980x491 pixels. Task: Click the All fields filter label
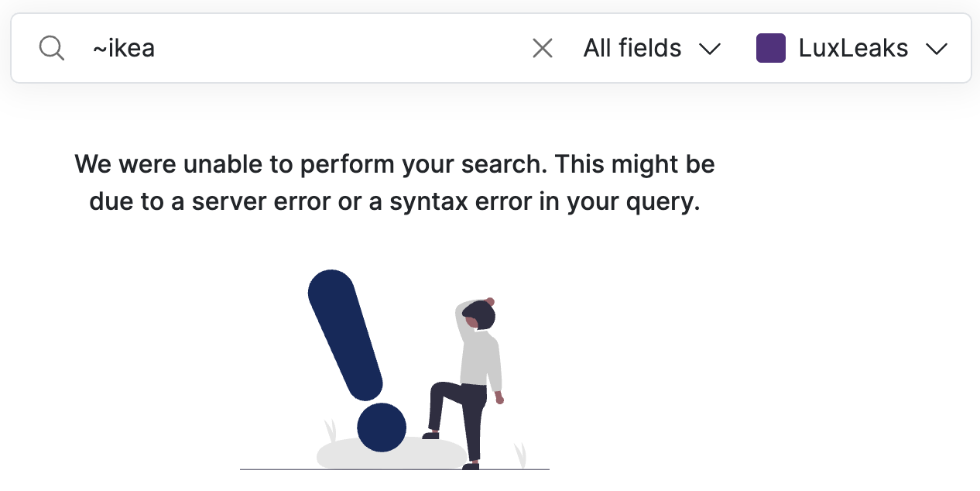coord(632,47)
